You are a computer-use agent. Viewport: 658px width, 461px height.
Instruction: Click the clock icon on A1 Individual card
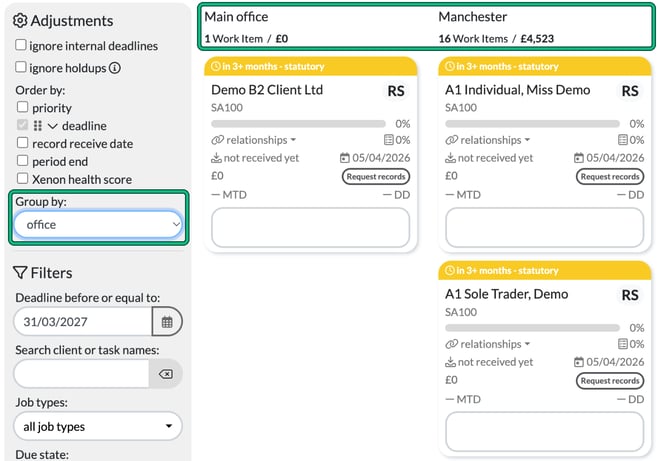450,66
